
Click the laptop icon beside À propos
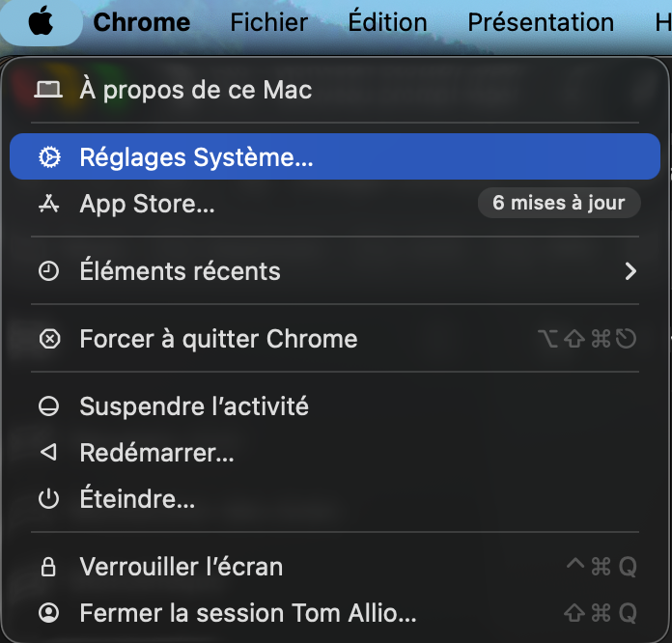[48, 90]
